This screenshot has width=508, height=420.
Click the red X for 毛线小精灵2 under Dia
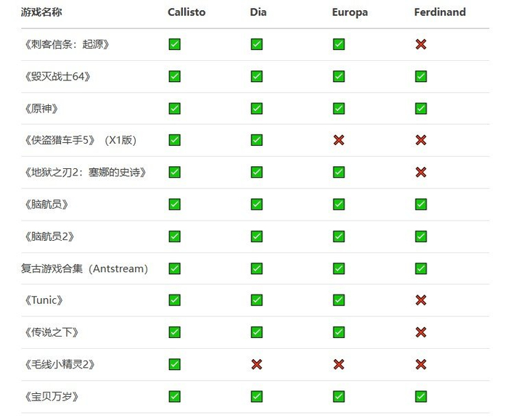[x=257, y=364]
